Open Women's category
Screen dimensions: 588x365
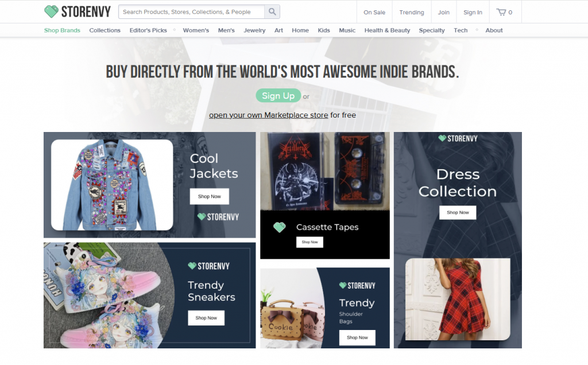point(196,30)
